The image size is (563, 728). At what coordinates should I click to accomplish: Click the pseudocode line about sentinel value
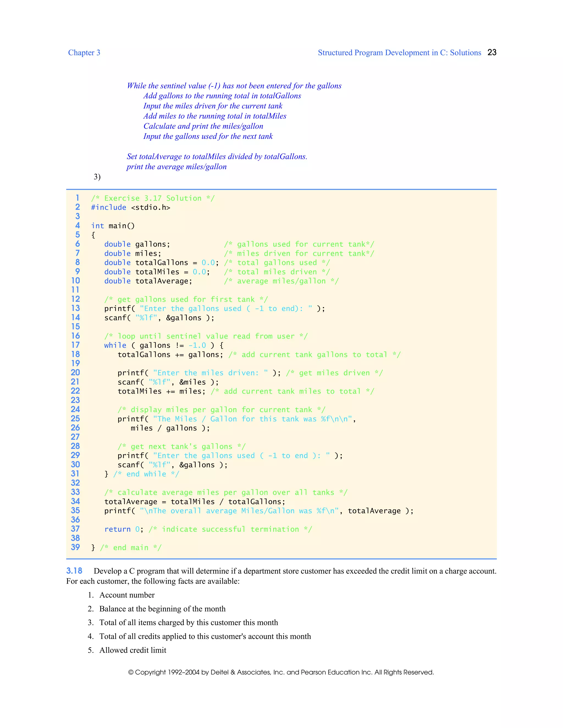[234, 86]
